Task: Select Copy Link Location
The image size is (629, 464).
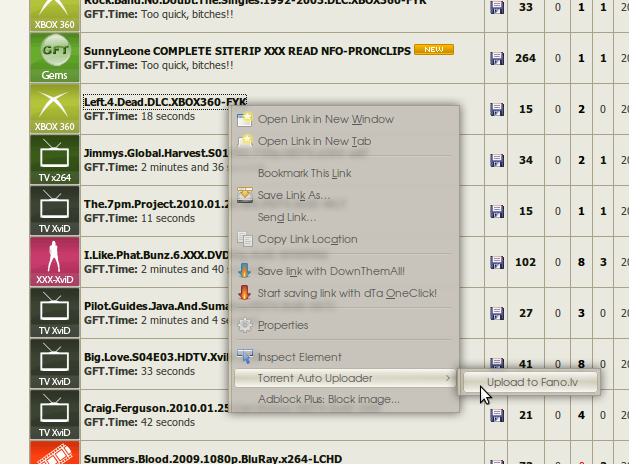Action: click(x=345, y=239)
